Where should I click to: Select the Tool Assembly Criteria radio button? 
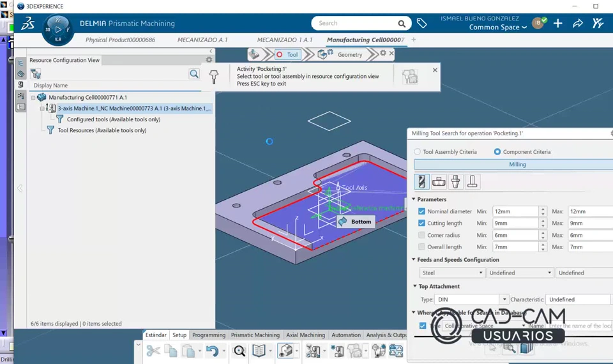point(418,152)
